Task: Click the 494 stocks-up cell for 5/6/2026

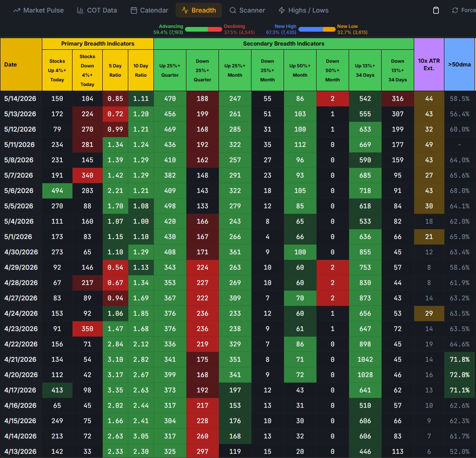Action: [x=57, y=191]
